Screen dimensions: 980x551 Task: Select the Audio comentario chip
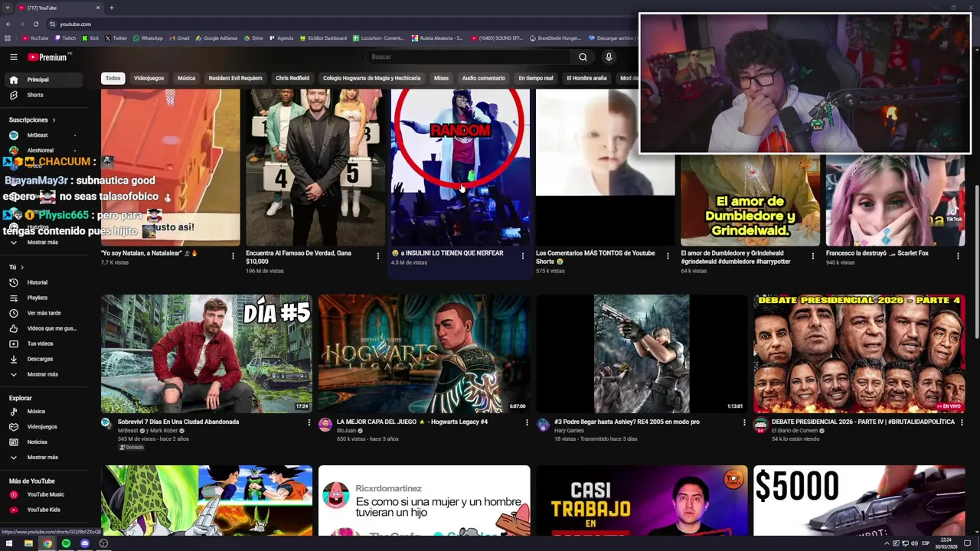pos(483,78)
